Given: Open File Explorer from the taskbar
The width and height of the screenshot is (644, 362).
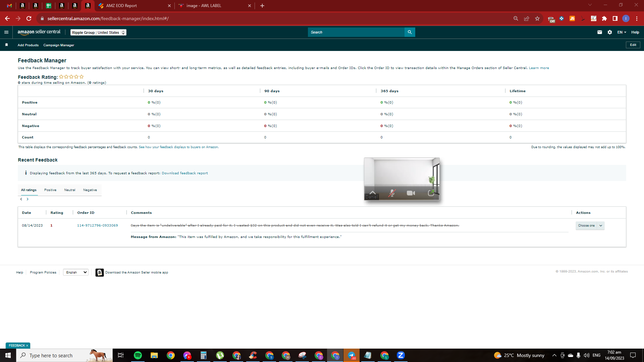Looking at the screenshot, I should tap(154, 355).
